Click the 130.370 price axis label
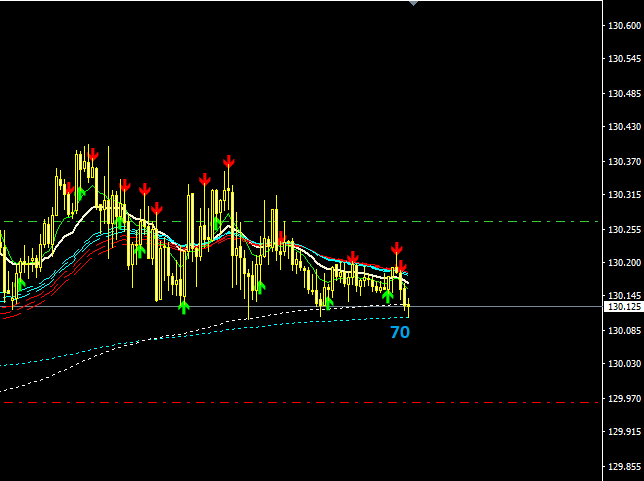 (x=624, y=162)
